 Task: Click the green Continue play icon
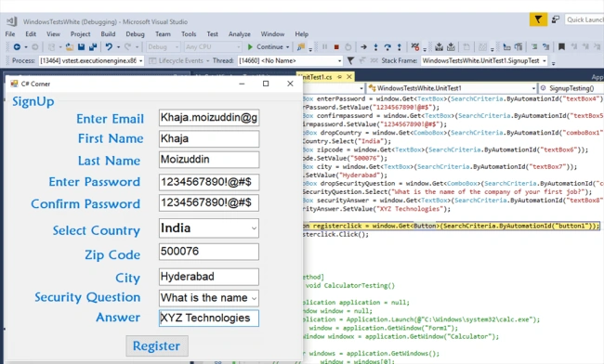pos(250,47)
